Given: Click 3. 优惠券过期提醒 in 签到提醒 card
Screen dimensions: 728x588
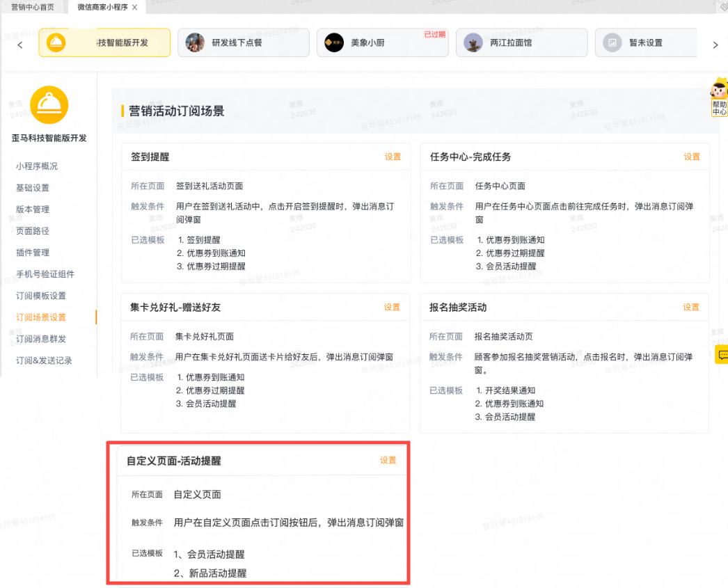Looking at the screenshot, I should point(211,267).
